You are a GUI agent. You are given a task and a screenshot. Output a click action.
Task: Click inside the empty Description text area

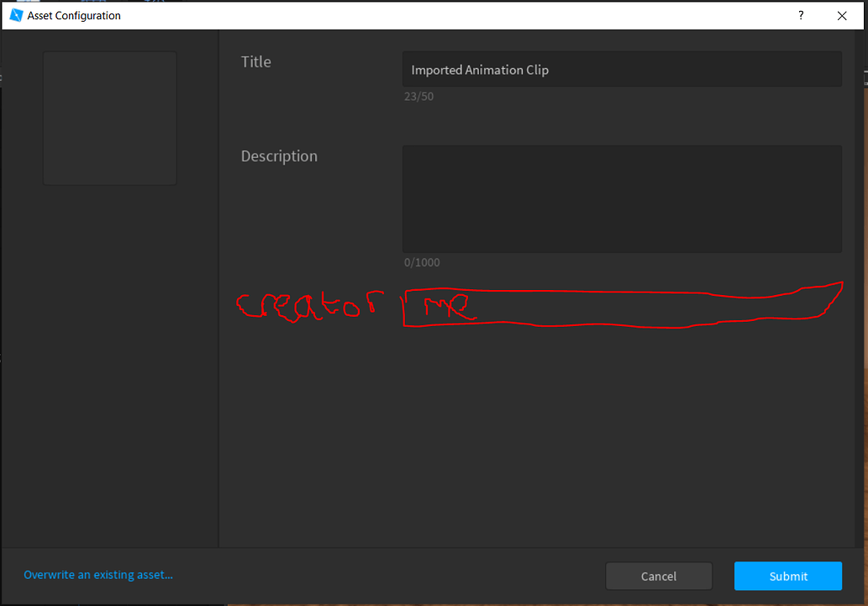pyautogui.click(x=622, y=198)
